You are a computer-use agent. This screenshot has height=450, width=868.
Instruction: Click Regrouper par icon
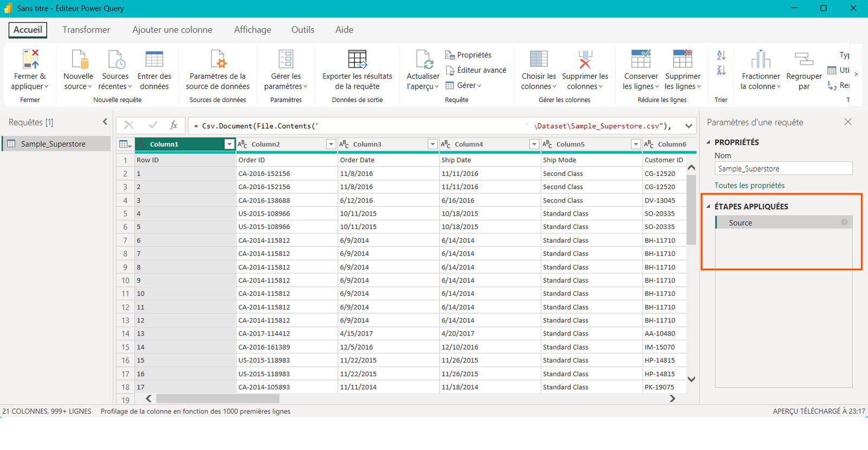[x=804, y=59]
